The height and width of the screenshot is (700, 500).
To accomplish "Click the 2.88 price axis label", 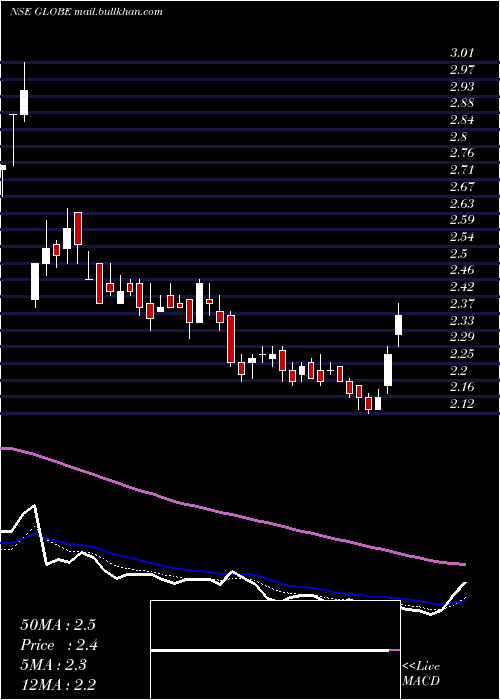I will coord(462,103).
